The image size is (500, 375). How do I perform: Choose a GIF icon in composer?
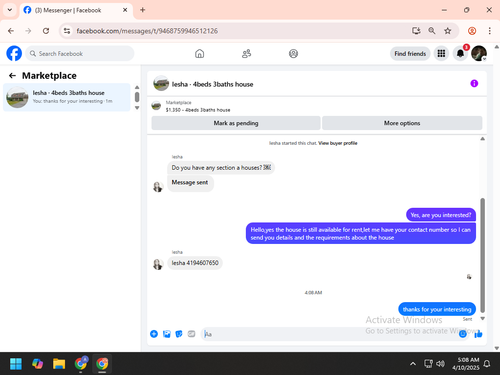point(191,334)
